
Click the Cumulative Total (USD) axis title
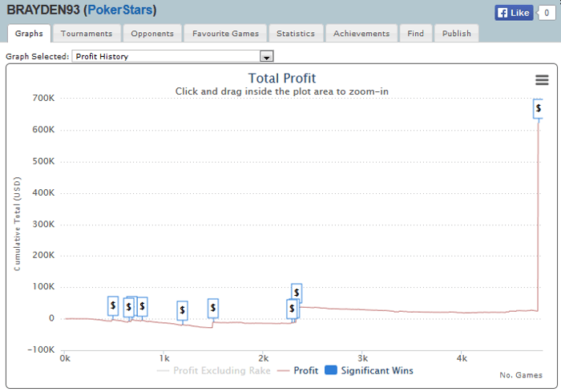[x=17, y=224]
